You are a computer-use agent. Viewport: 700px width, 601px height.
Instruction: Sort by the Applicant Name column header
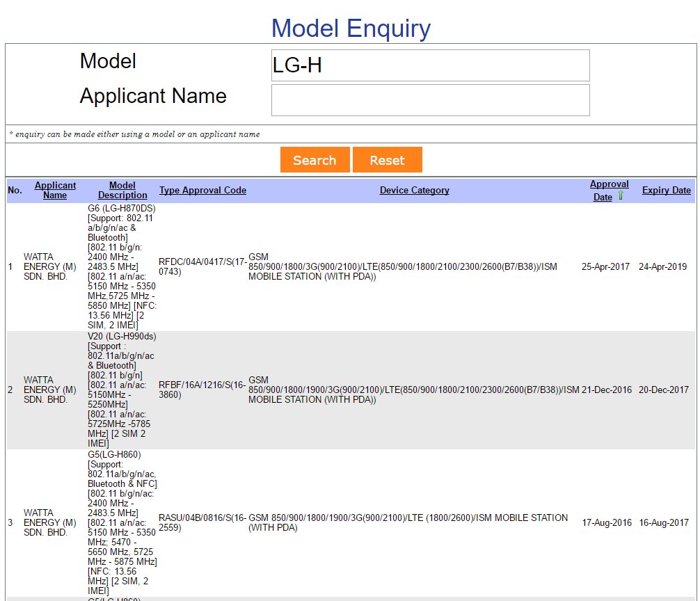click(55, 190)
